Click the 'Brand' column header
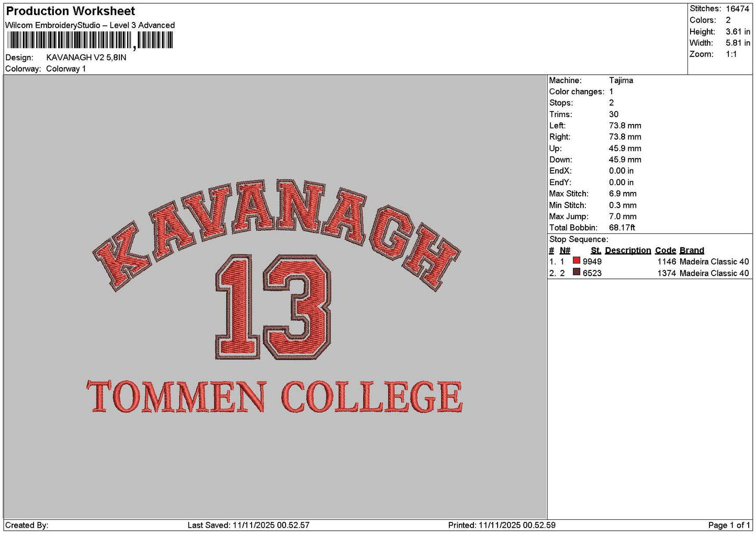756x534 pixels. click(692, 251)
